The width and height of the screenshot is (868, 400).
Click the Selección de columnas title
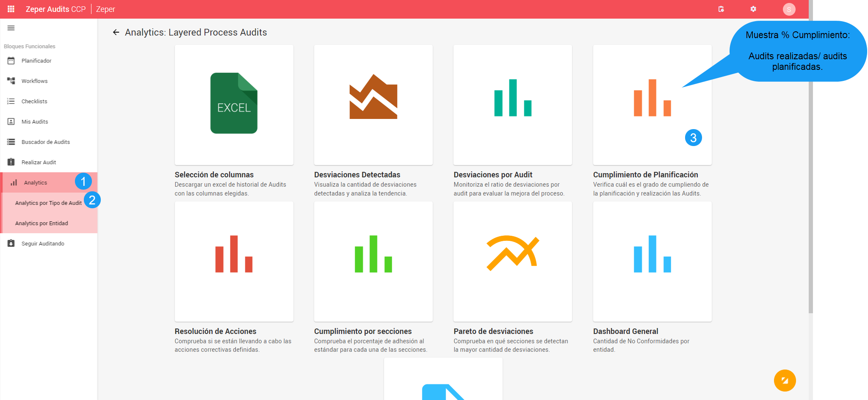[x=214, y=174]
